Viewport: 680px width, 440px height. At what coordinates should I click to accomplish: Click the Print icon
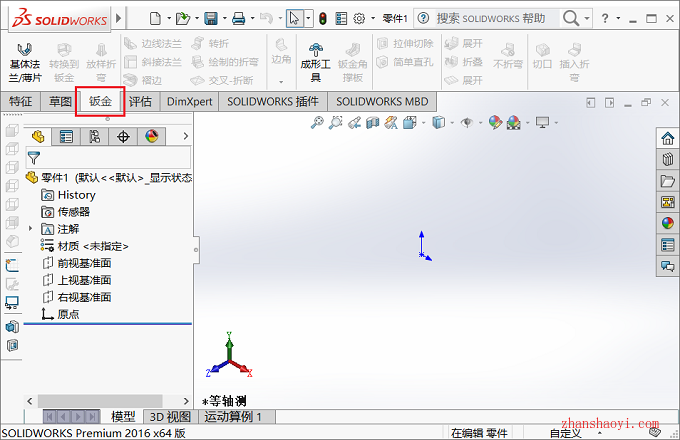tap(239, 18)
